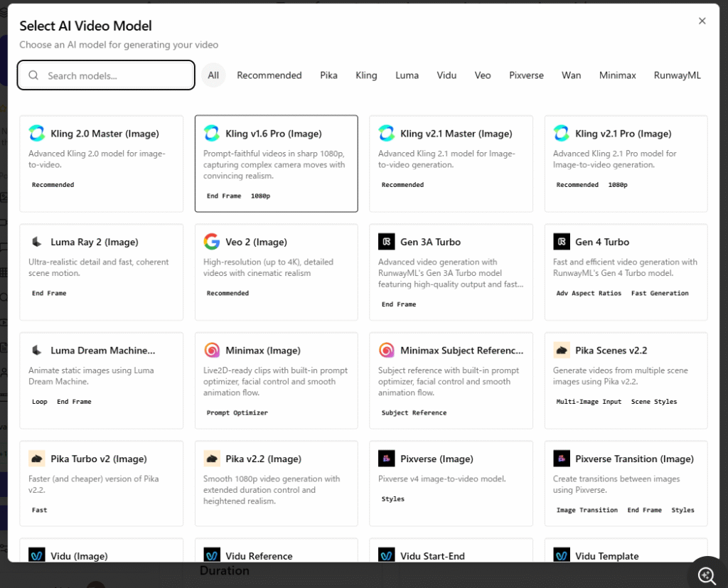Click Luma Dream Machine logo icon
This screenshot has height=588, width=728.
point(37,351)
